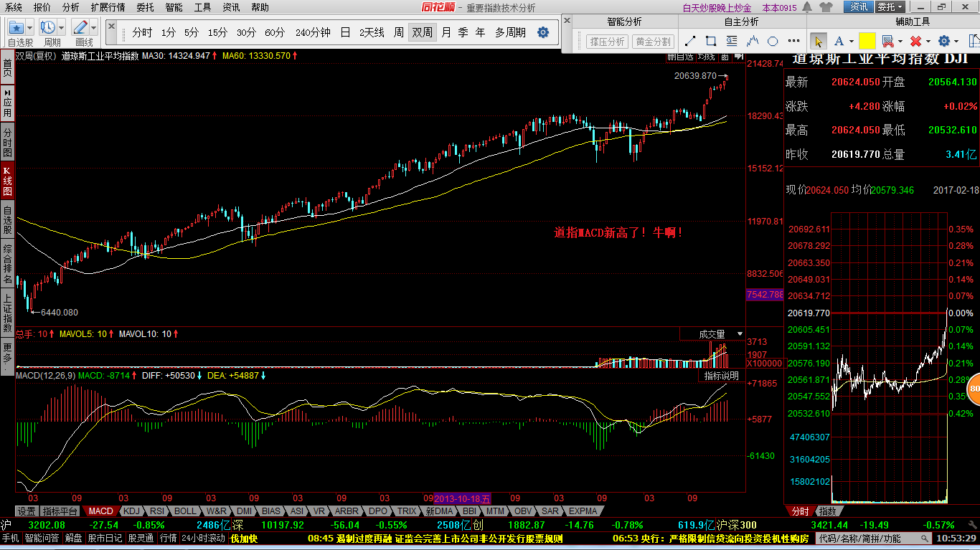Open the 应用 sidebar tab
This screenshot has width=980, height=550.
(x=7, y=103)
